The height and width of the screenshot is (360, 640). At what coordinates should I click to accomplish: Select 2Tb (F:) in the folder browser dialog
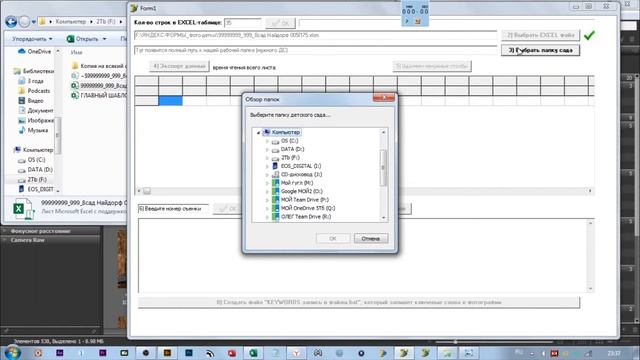(x=290, y=158)
